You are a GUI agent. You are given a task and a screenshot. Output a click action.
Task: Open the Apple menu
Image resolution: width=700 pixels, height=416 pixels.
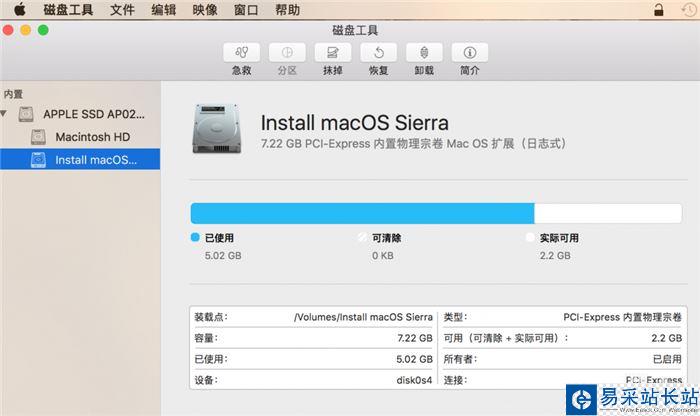[19, 10]
